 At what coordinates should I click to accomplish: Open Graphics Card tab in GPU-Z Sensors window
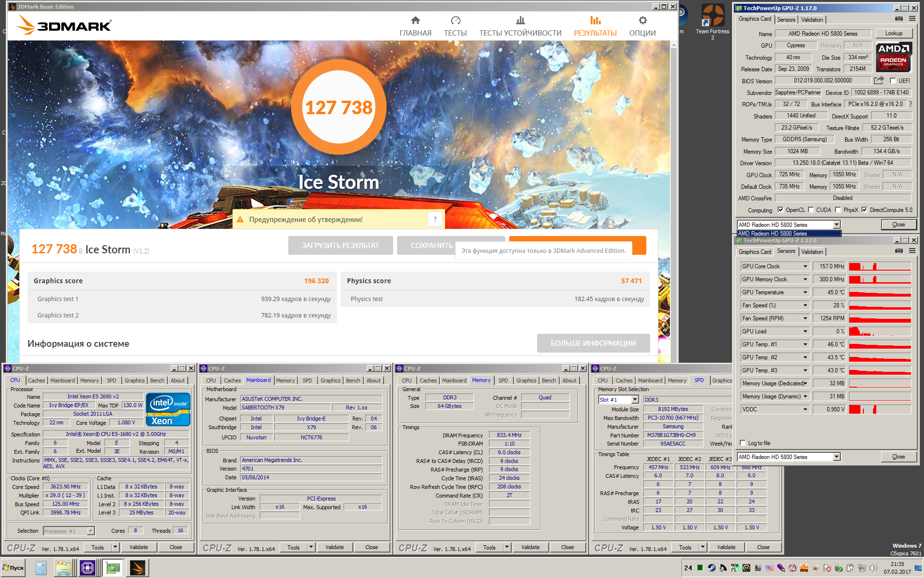pos(755,252)
